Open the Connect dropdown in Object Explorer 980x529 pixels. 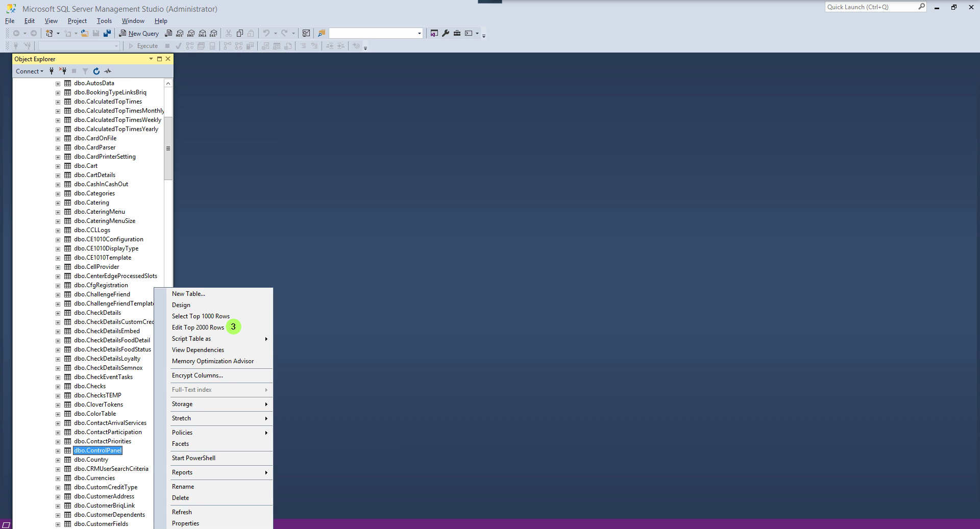30,71
